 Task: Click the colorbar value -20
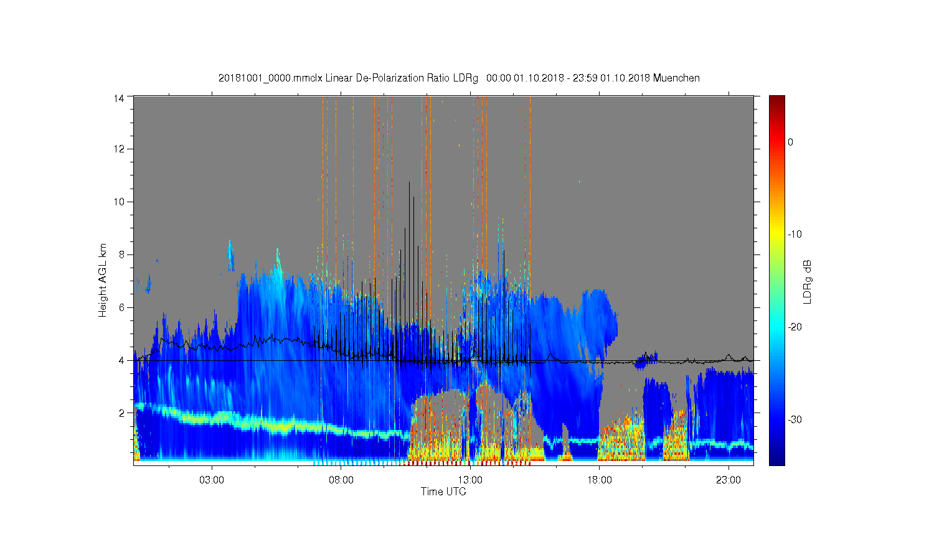[795, 327]
